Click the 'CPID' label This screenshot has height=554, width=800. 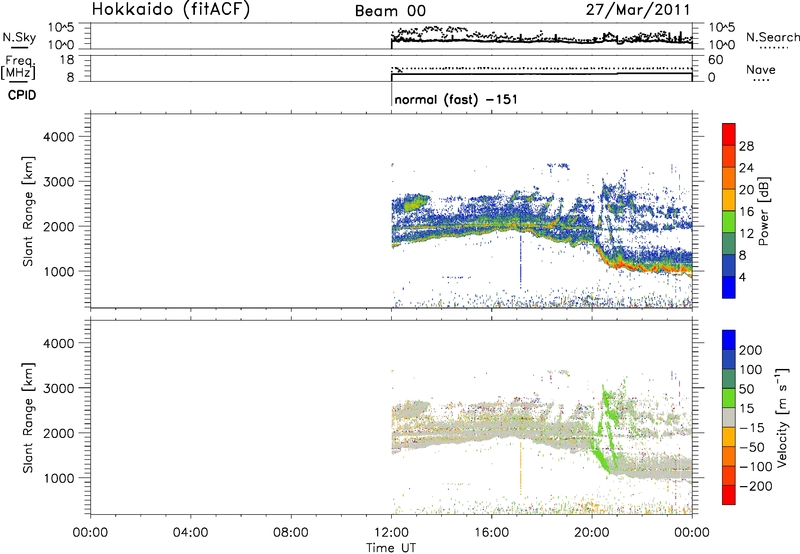coord(22,95)
